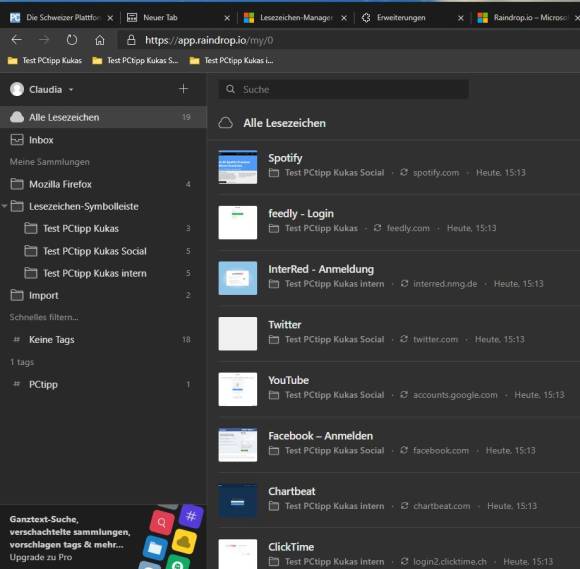
Task: Open the Chartbeat bookmark thumbnail
Action: (238, 500)
